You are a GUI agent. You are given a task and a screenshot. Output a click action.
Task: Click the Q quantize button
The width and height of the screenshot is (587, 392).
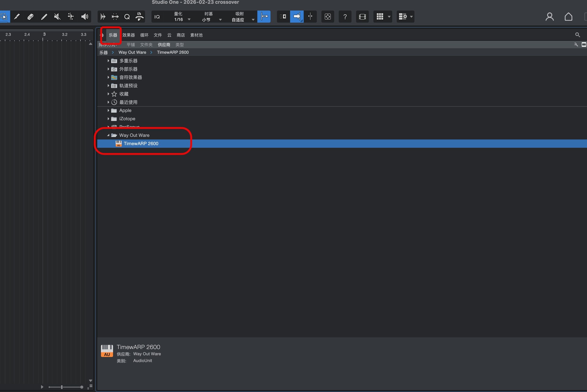127,17
